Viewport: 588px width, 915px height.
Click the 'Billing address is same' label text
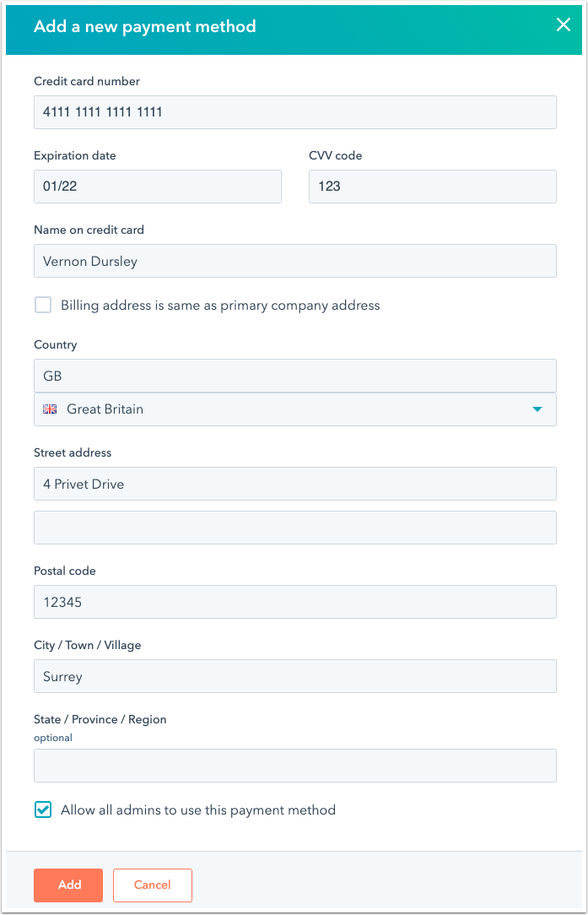click(x=220, y=306)
